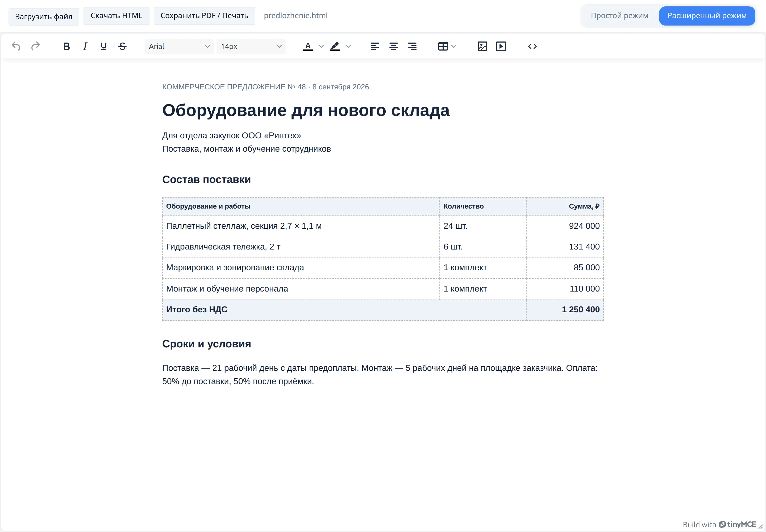Click the cell Маркировка и зонирование склада
Screen dimensions: 766x532
[x=301, y=268]
